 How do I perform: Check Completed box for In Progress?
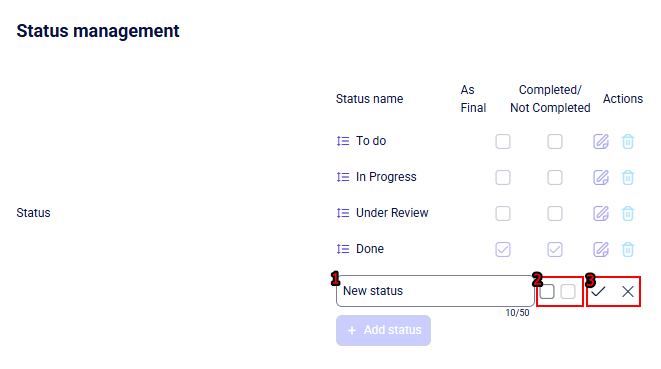pyautogui.click(x=555, y=177)
